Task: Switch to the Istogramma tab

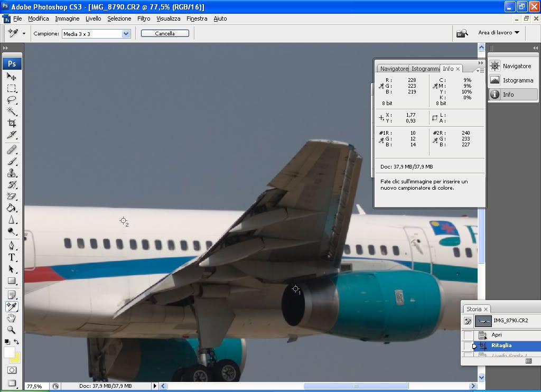Action: pos(425,69)
